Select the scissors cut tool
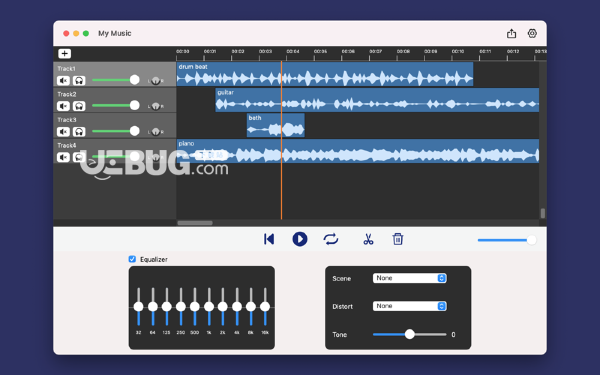600x375 pixels. point(368,239)
